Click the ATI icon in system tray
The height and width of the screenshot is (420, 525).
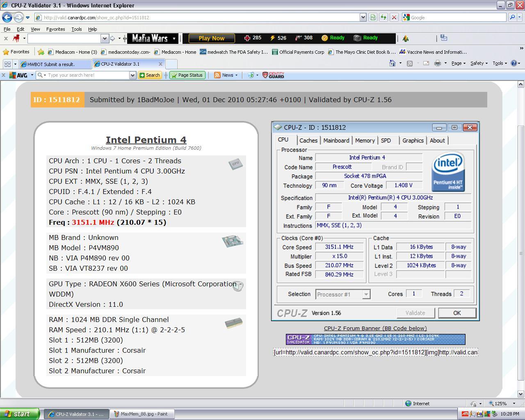[465, 414]
